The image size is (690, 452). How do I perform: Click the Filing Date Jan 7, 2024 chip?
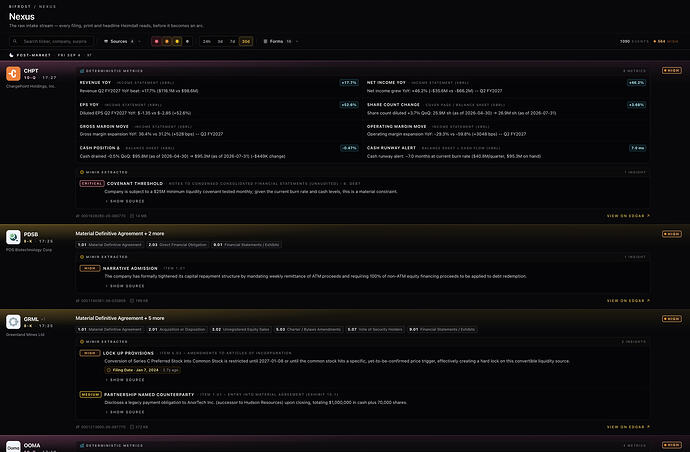(x=143, y=370)
